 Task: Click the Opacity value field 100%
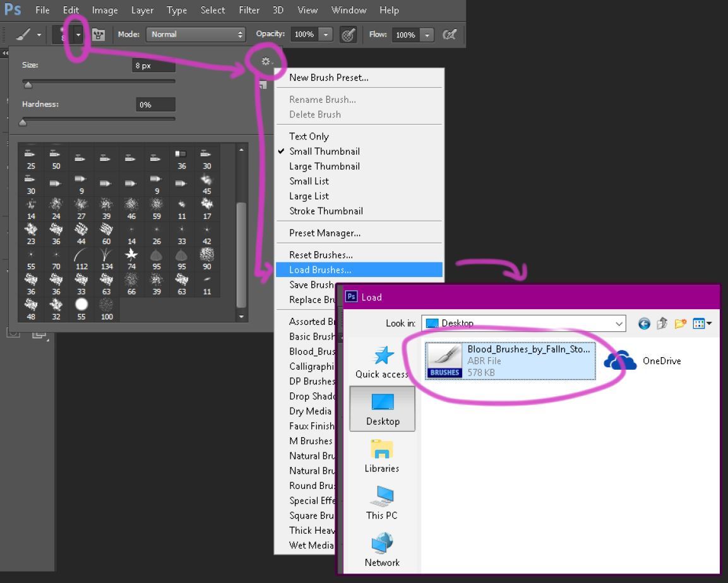pyautogui.click(x=304, y=34)
